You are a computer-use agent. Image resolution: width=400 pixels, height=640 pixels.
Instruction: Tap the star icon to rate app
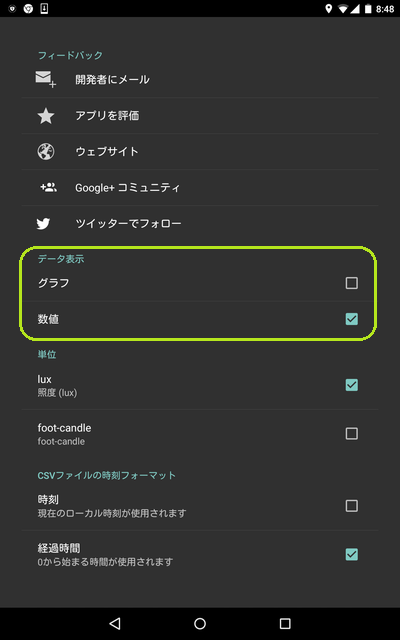[46, 116]
